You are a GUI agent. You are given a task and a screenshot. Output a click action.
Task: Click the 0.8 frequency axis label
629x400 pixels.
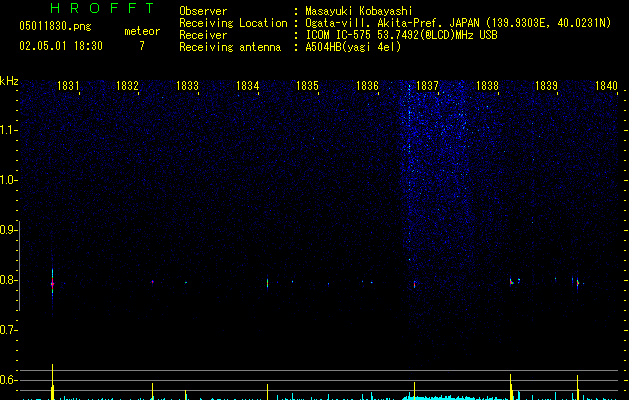pos(8,280)
